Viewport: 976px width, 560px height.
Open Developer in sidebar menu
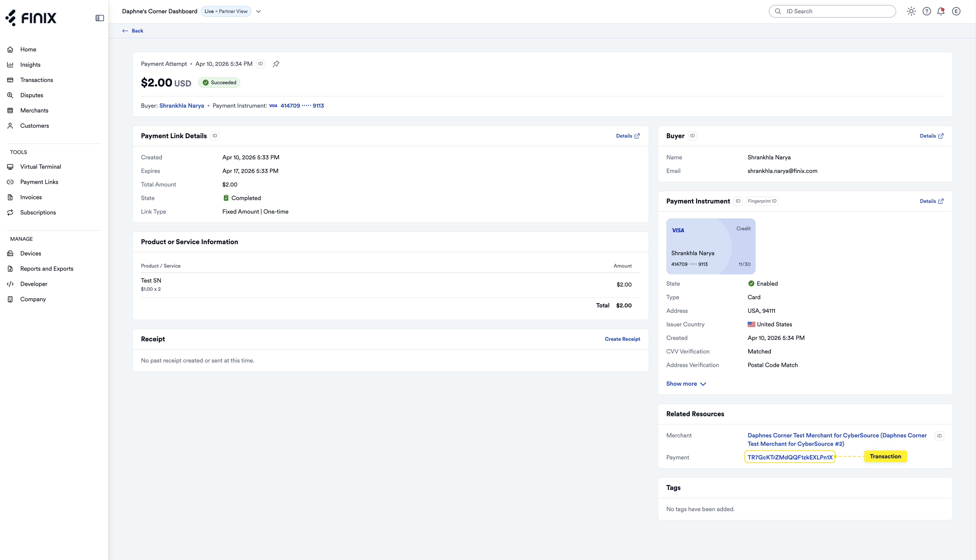[34, 284]
